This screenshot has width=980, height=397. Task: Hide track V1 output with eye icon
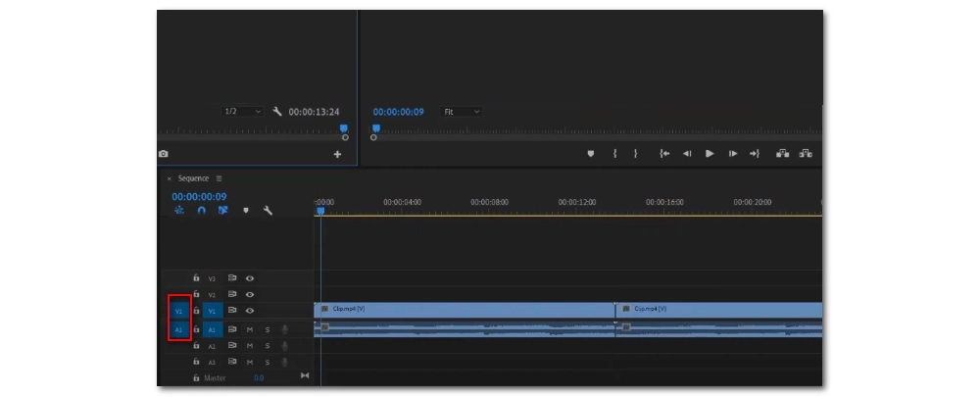coord(249,310)
